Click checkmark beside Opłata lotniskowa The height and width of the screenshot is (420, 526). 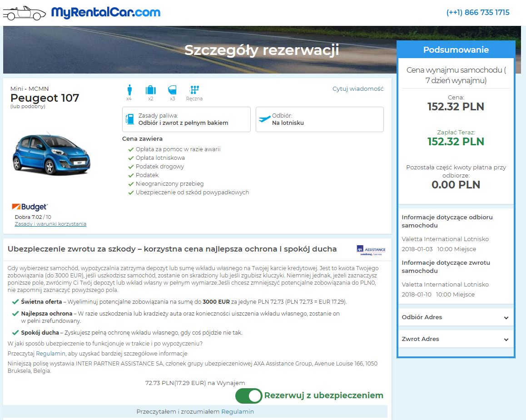point(131,158)
